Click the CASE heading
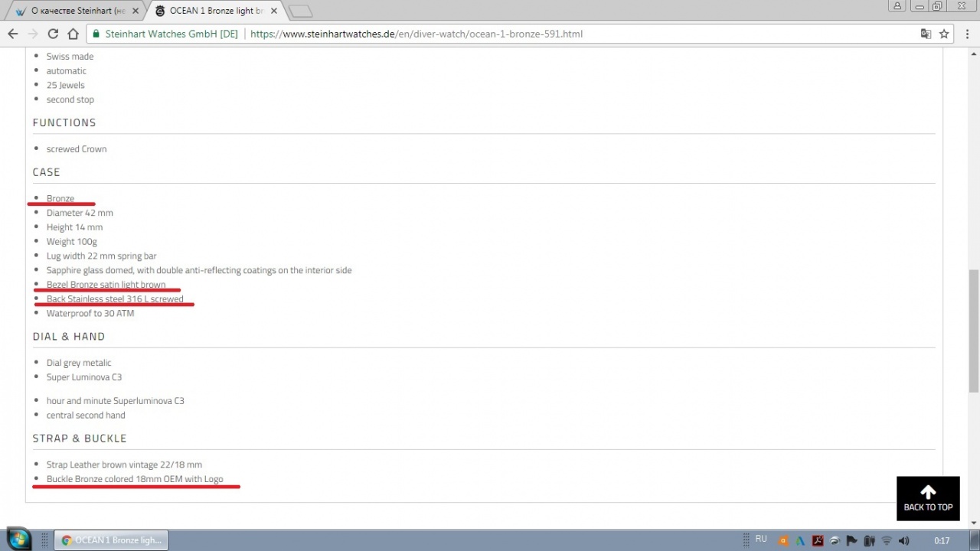Viewport: 980px width, 551px height. tap(46, 172)
